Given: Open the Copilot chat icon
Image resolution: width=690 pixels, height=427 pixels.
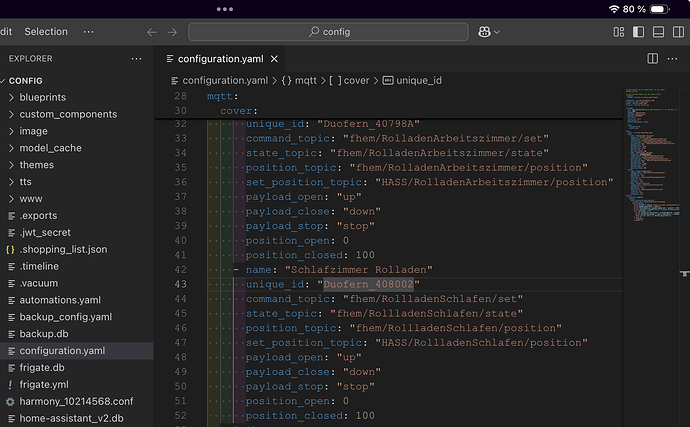Looking at the screenshot, I should point(484,32).
